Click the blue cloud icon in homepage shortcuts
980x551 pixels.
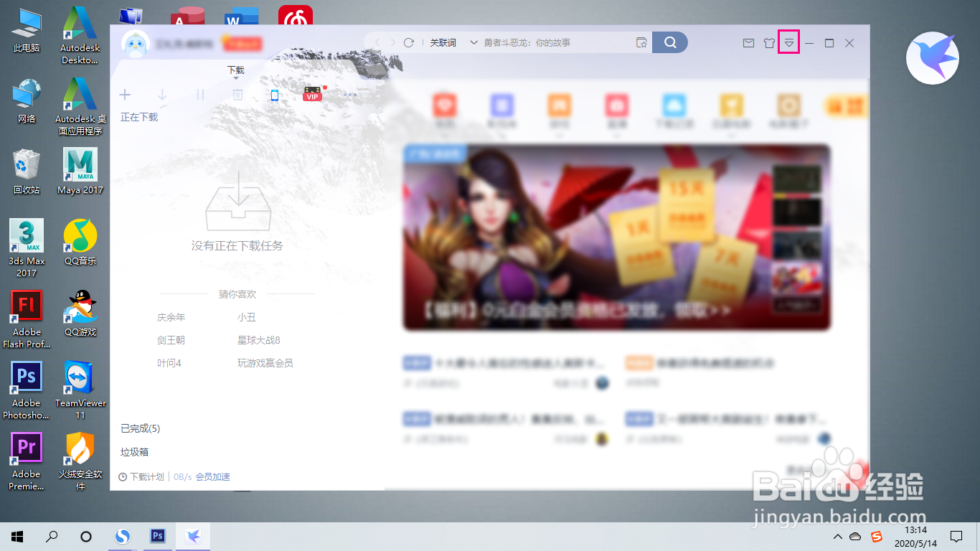675,105
